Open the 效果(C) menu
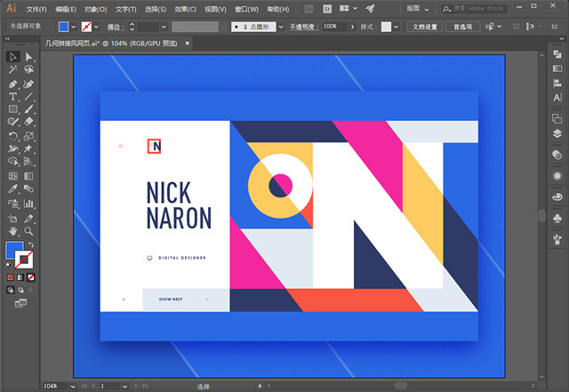Screen dimensions: 569x392 [x=186, y=8]
